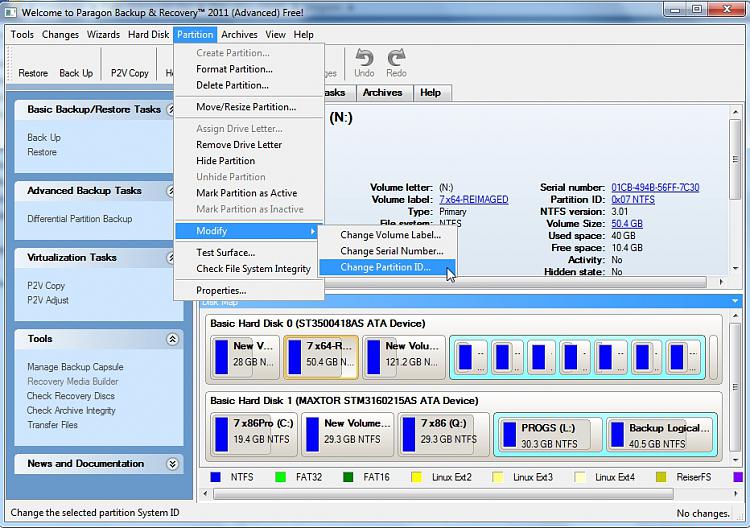Image resolution: width=750 pixels, height=528 pixels.
Task: Select Check File System Integrity entry
Action: (249, 269)
